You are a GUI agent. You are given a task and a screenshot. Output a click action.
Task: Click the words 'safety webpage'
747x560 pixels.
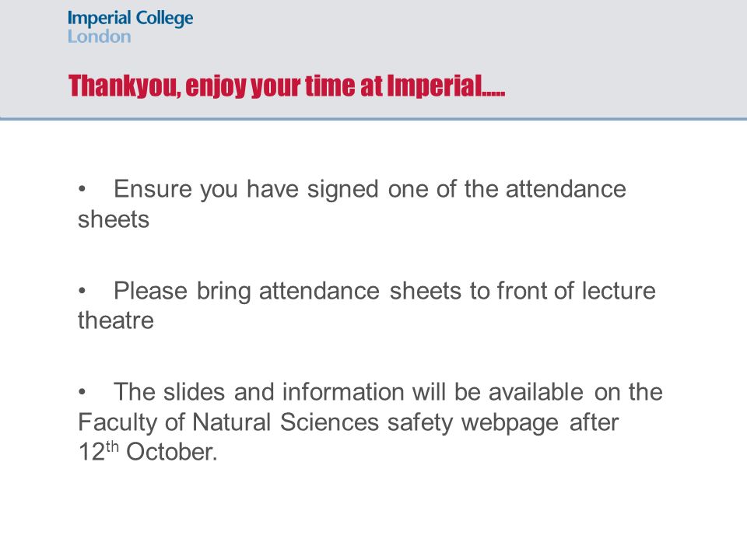(x=472, y=423)
